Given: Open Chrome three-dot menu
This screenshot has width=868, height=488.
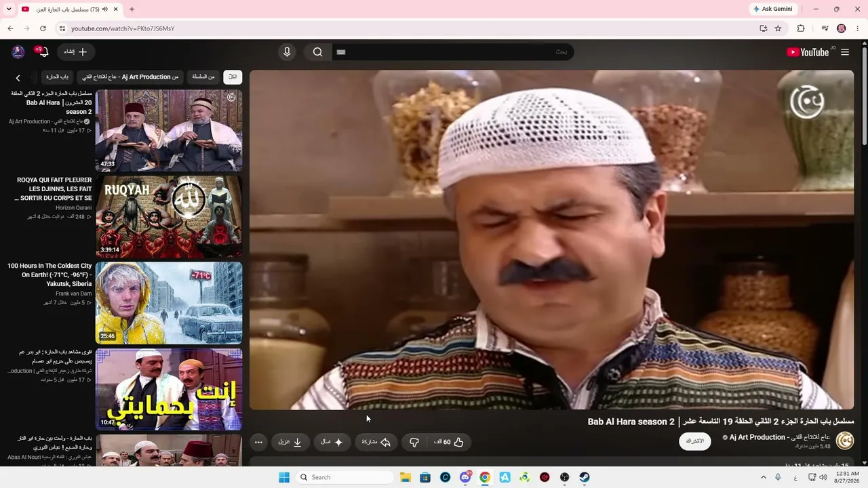Looking at the screenshot, I should 858,28.
